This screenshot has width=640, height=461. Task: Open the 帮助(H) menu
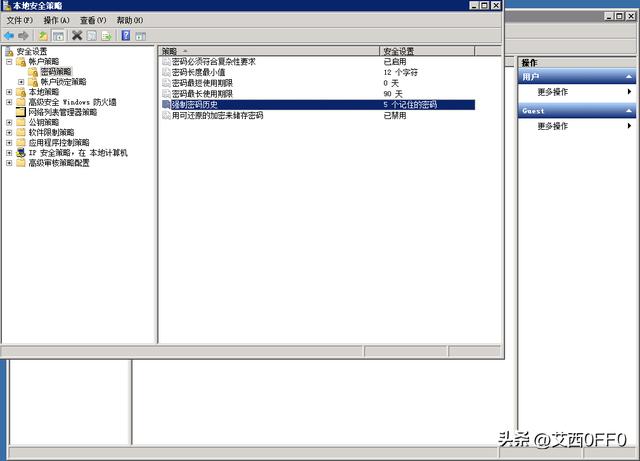(130, 20)
